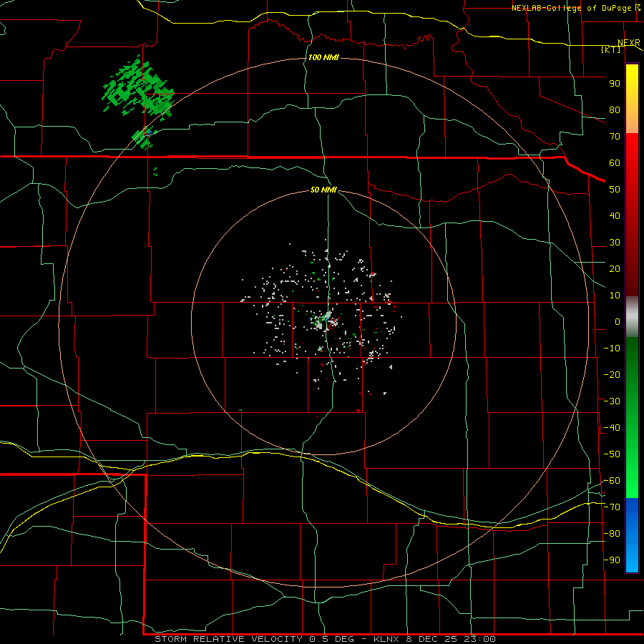Click the "-10" velocity scale value
Image resolution: width=644 pixels, height=644 pixels.
click(x=612, y=348)
